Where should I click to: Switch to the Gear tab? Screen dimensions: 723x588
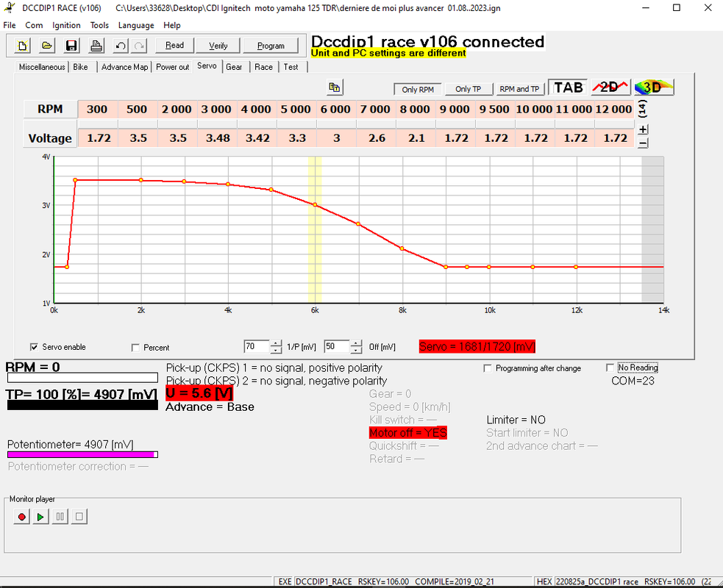click(234, 67)
